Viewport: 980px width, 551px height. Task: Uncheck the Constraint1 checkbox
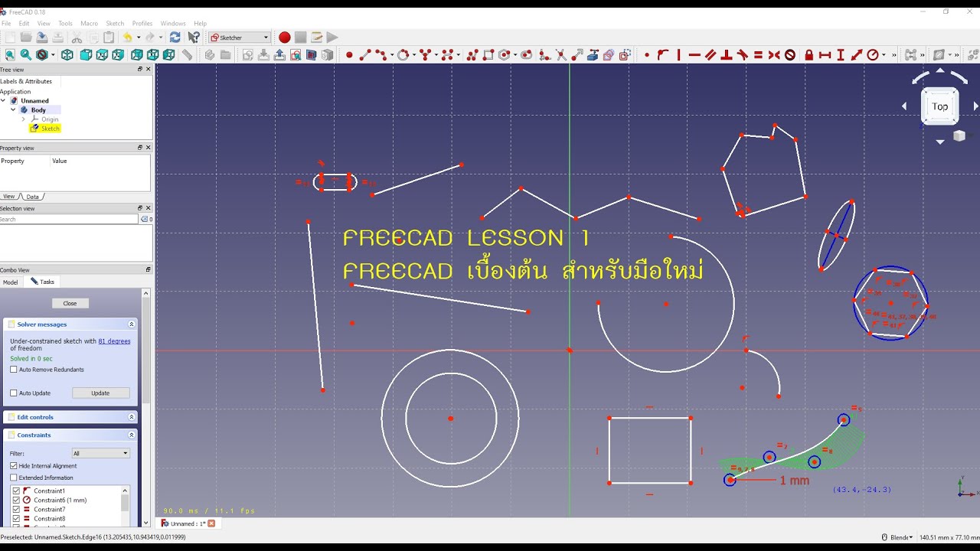[16, 491]
